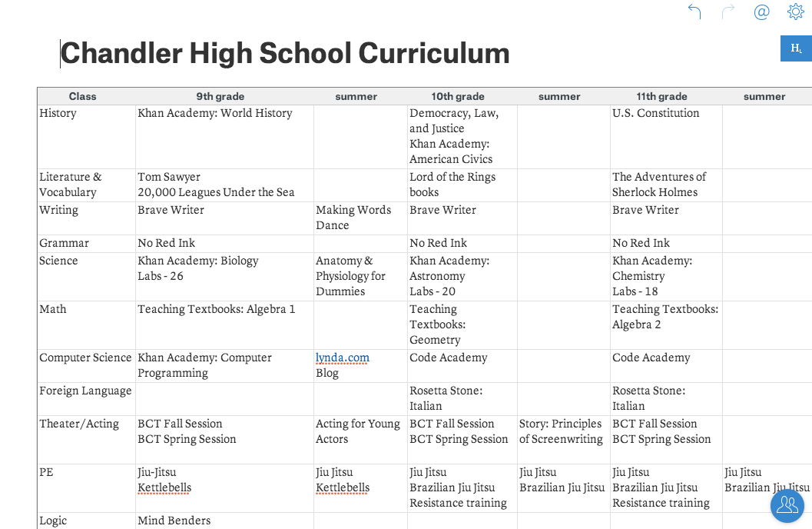Click the @ mention icon
Image resolution: width=812 pixels, height=529 pixels.
[761, 12]
